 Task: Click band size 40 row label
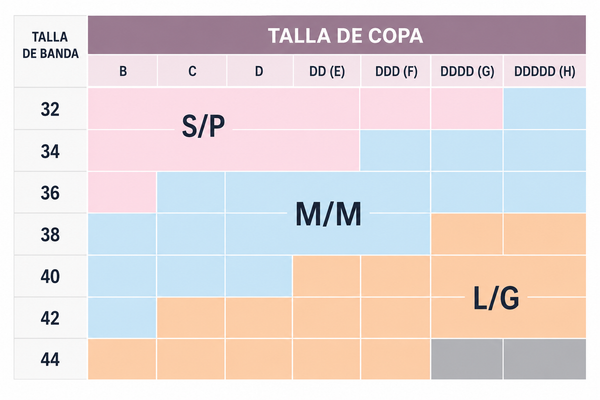51,276
